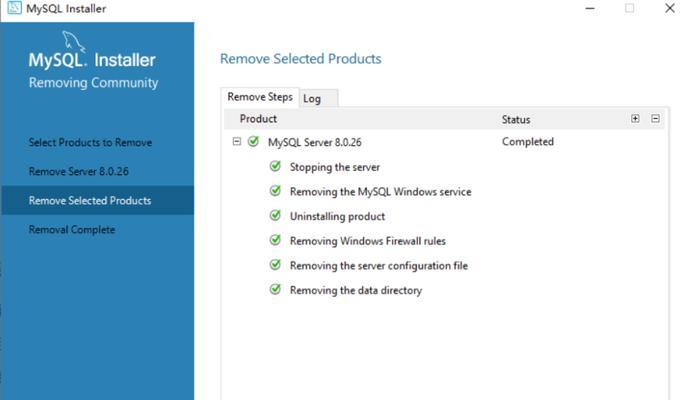
Task: Click checkmark for Removing the MySQL Windows service
Action: tap(275, 191)
